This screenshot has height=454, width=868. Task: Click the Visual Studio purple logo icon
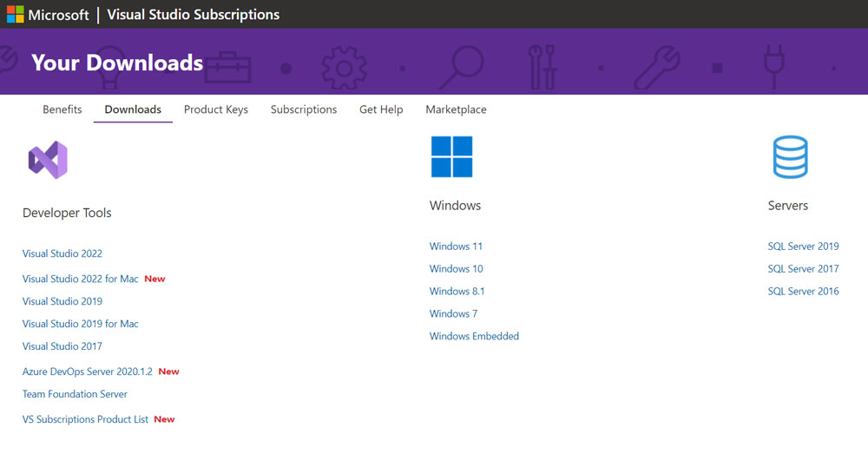coord(48,160)
